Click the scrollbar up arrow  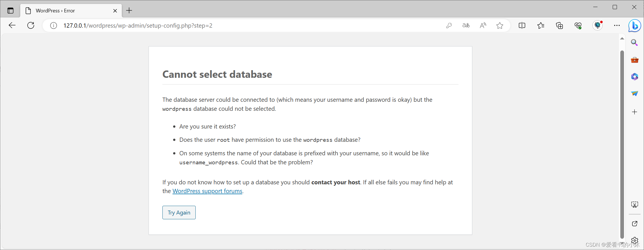[622, 38]
